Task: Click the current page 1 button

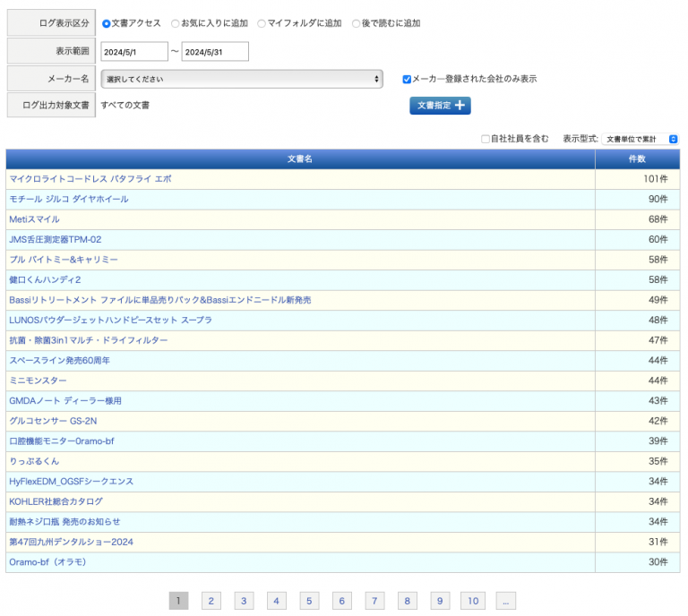Action: [178, 601]
